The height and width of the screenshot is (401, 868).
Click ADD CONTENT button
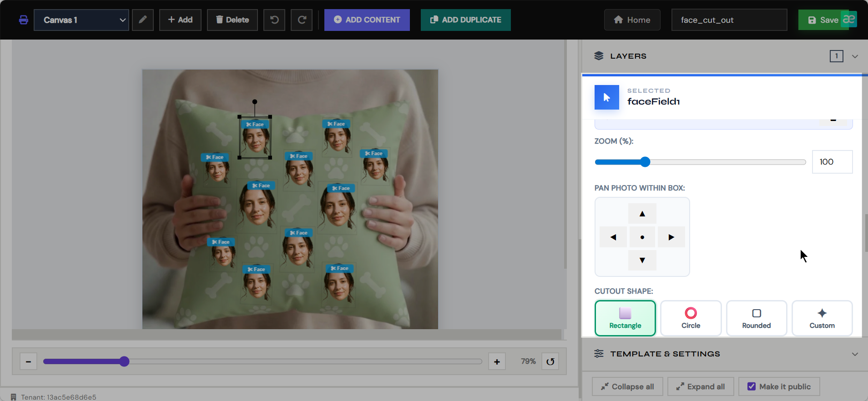point(367,20)
